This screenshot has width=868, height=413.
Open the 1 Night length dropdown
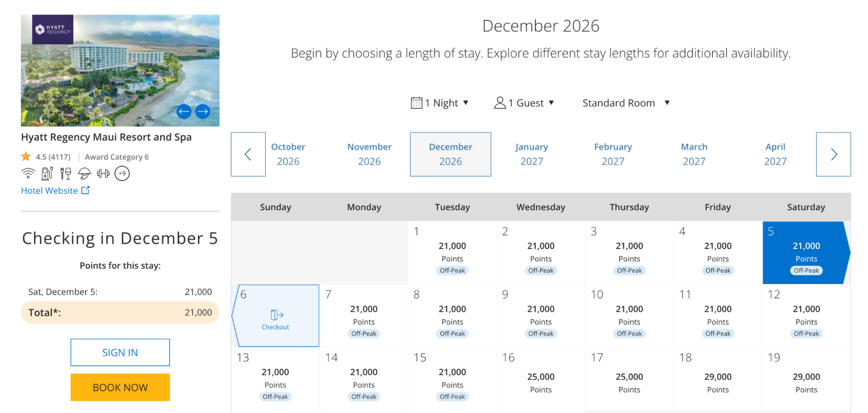click(440, 103)
